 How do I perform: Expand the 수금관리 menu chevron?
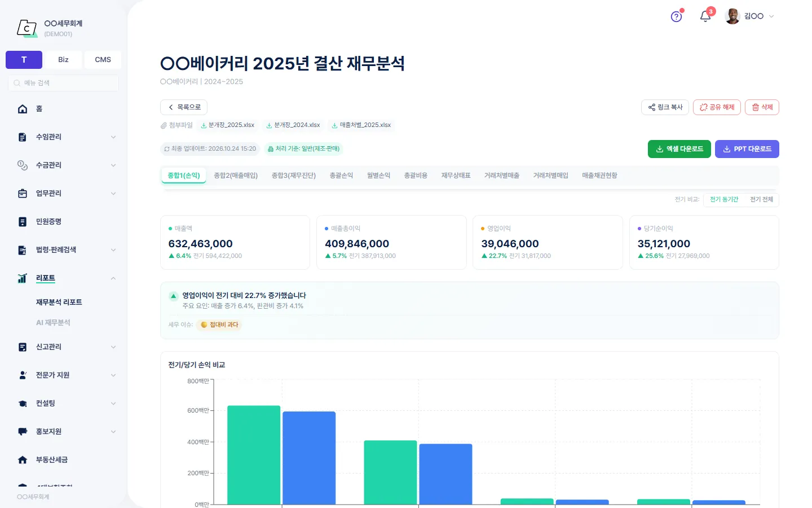pyautogui.click(x=113, y=165)
